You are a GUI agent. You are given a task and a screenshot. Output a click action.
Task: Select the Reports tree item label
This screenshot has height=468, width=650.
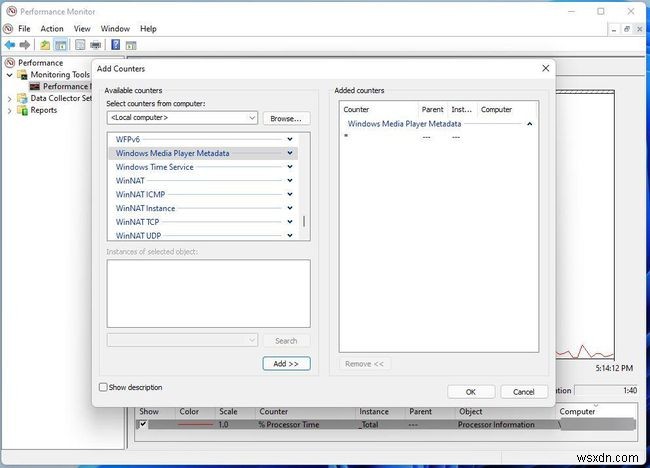click(44, 110)
